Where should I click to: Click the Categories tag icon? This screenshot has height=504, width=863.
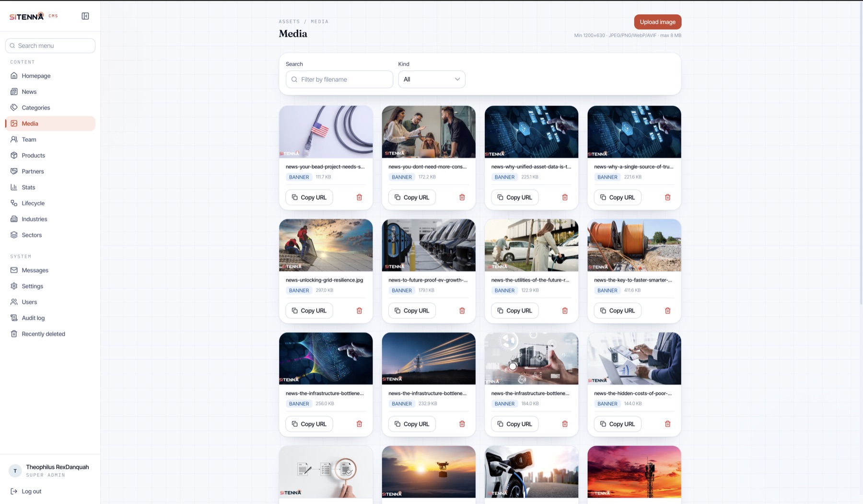pos(14,107)
